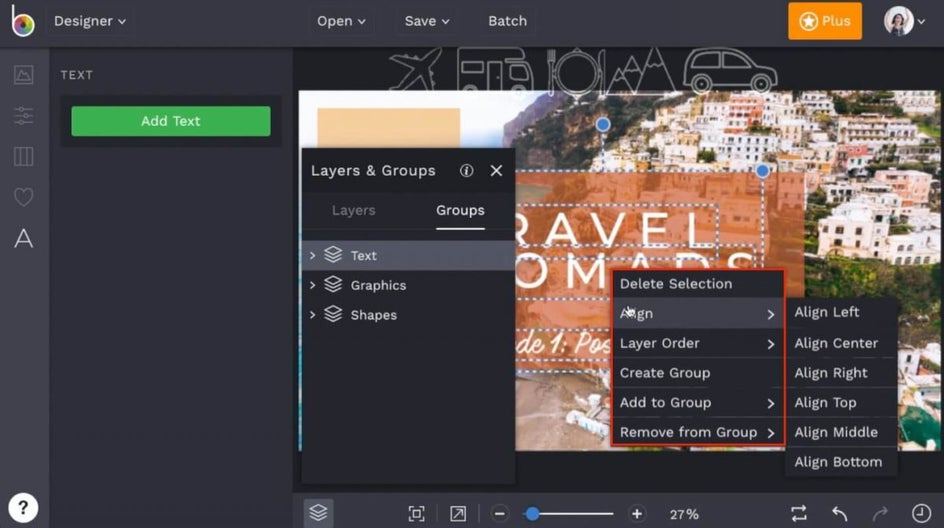Click the top blue rotation handle on canvas
Screen dimensions: 944x528
point(603,124)
